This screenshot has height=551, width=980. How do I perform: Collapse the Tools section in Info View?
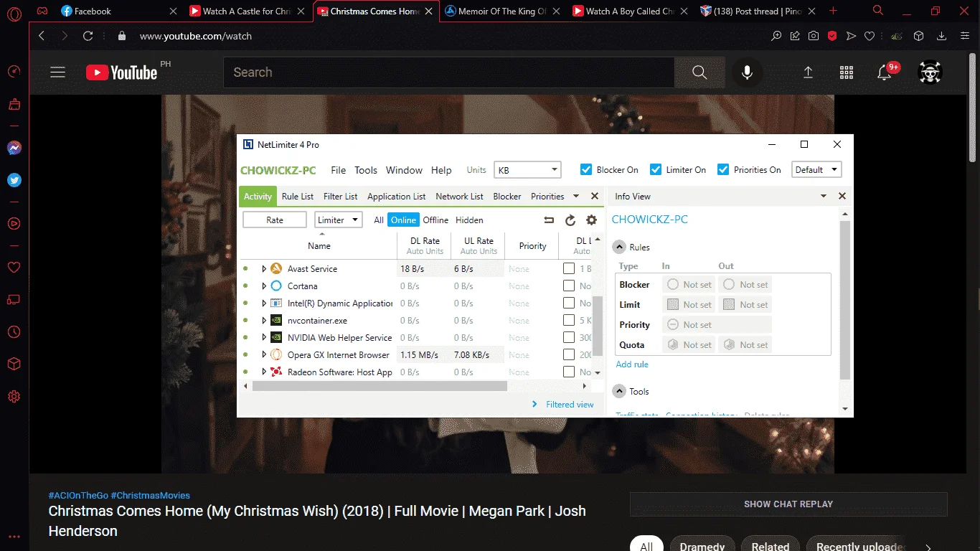click(618, 391)
